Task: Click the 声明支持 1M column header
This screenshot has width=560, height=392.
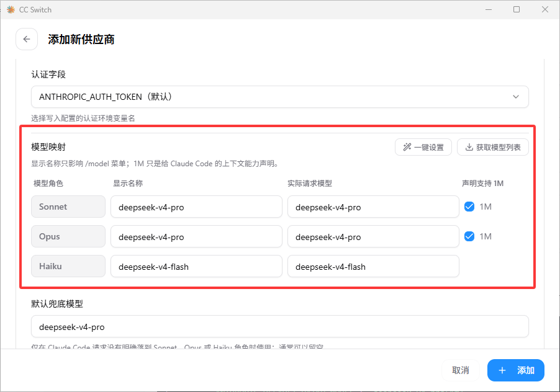Action: [482, 184]
